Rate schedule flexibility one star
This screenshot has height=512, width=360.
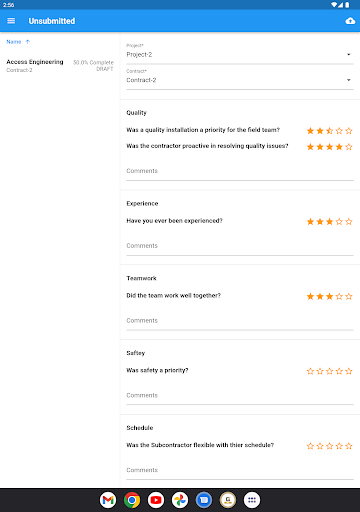(310, 446)
